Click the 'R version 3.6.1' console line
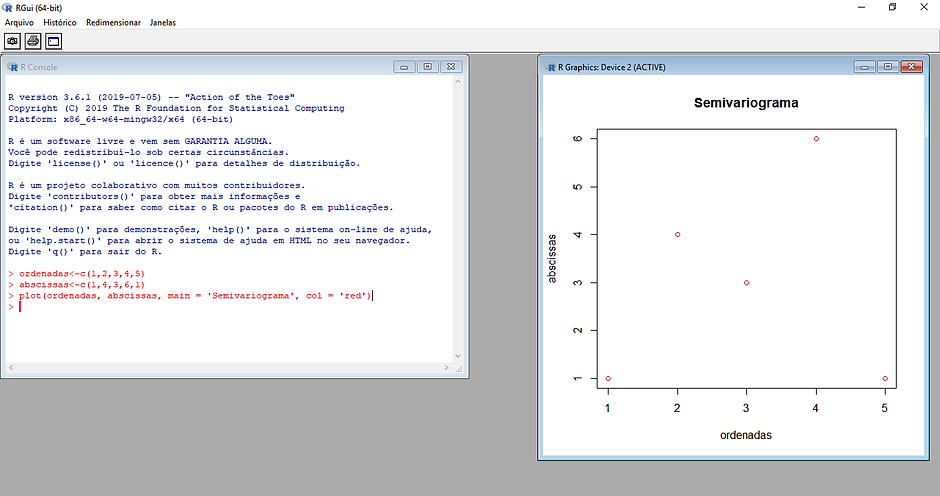 pos(152,97)
